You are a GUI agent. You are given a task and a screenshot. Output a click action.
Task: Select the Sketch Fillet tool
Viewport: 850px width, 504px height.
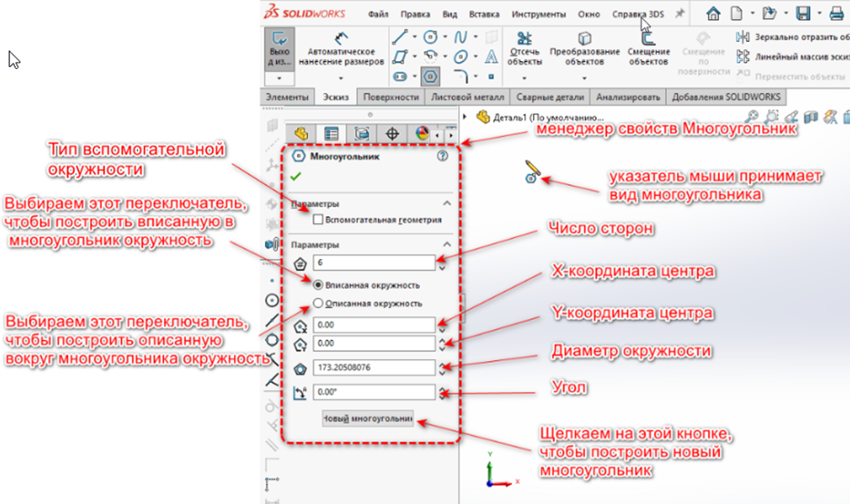460,77
